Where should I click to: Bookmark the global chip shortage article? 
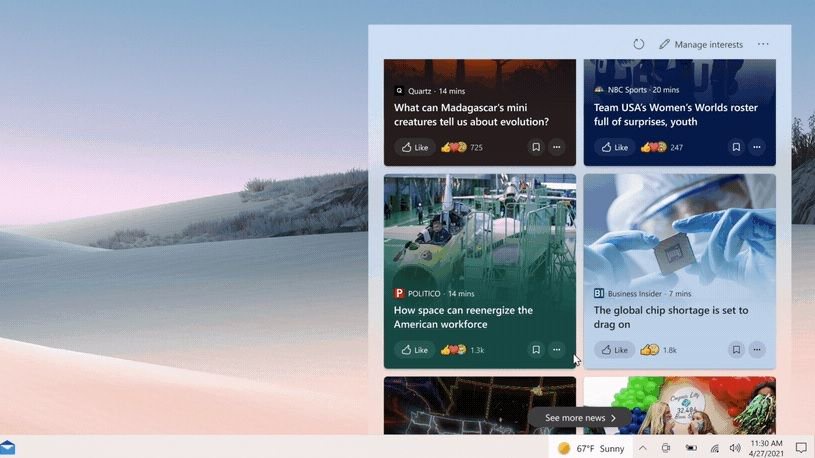736,350
